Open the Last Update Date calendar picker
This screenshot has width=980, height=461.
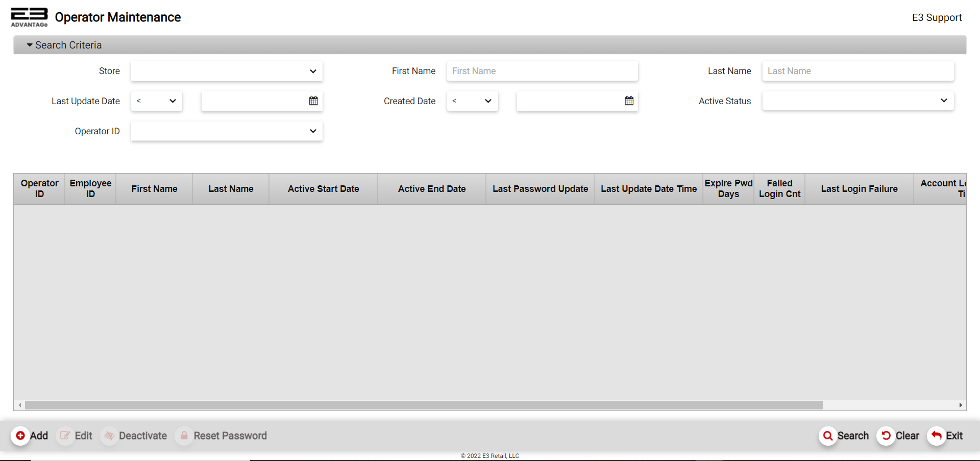[313, 101]
